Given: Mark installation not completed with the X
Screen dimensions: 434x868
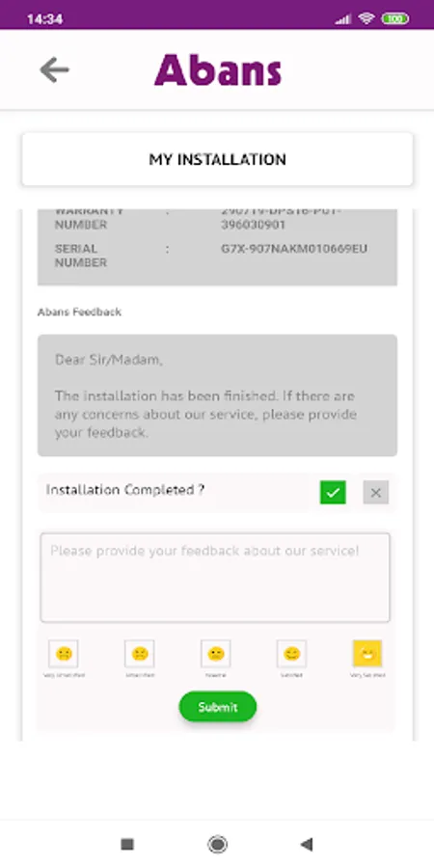Looking at the screenshot, I should 376,492.
